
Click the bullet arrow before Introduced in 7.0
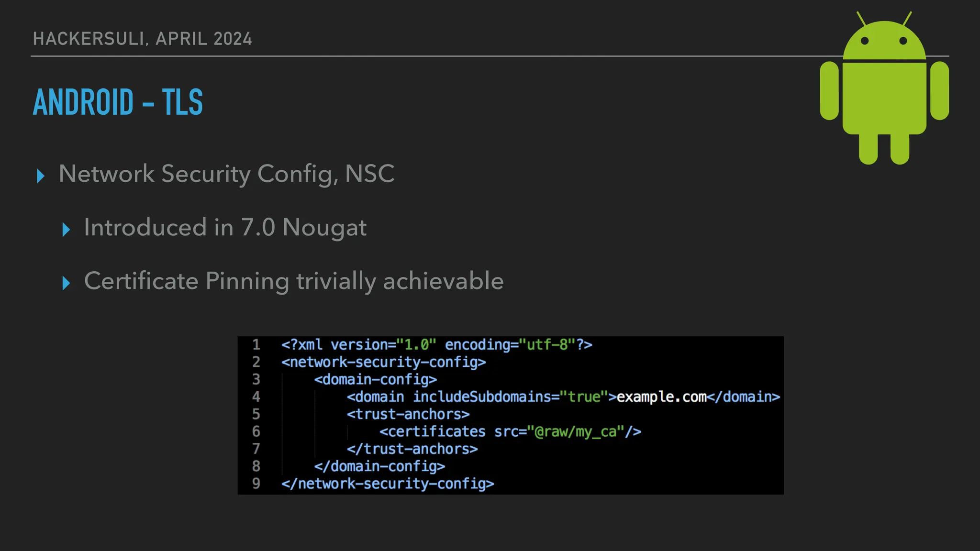(x=66, y=230)
